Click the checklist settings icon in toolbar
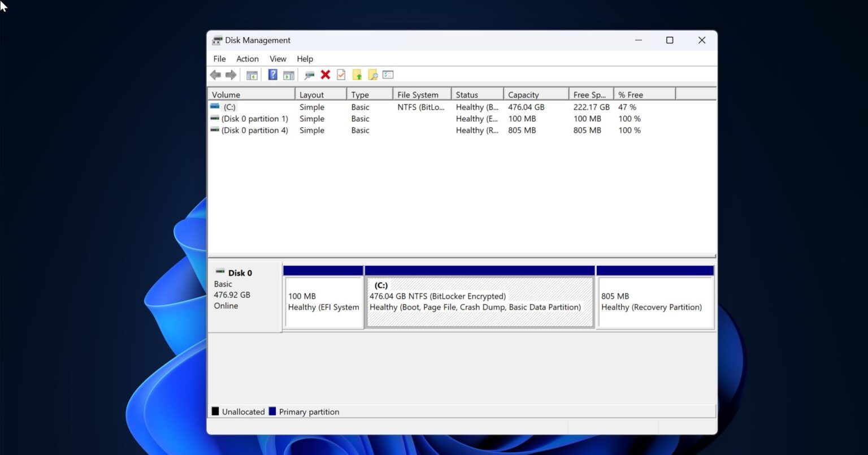 (x=388, y=75)
